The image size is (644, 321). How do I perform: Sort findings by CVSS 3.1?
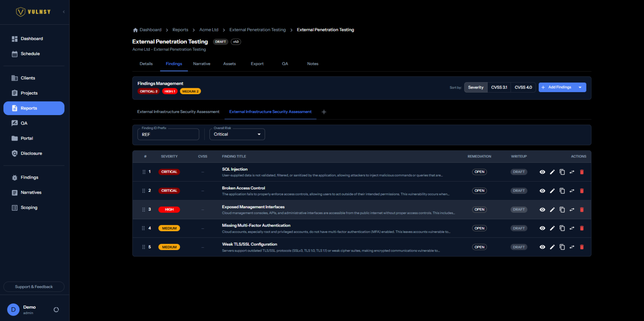499,87
